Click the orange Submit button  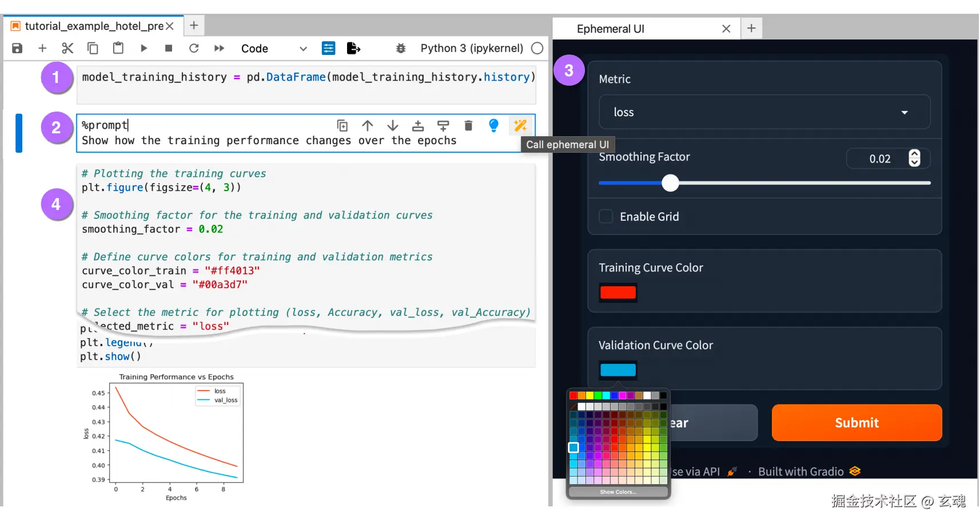[x=856, y=423]
